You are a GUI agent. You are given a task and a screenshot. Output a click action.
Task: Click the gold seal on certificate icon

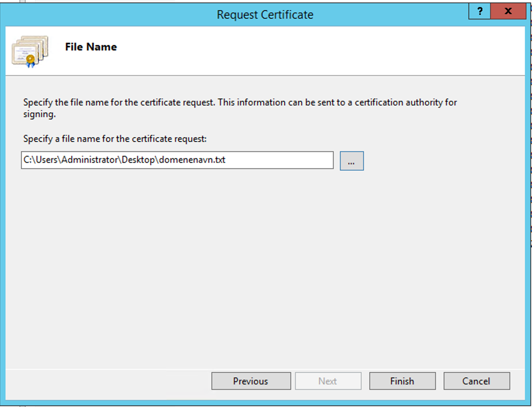30,60
